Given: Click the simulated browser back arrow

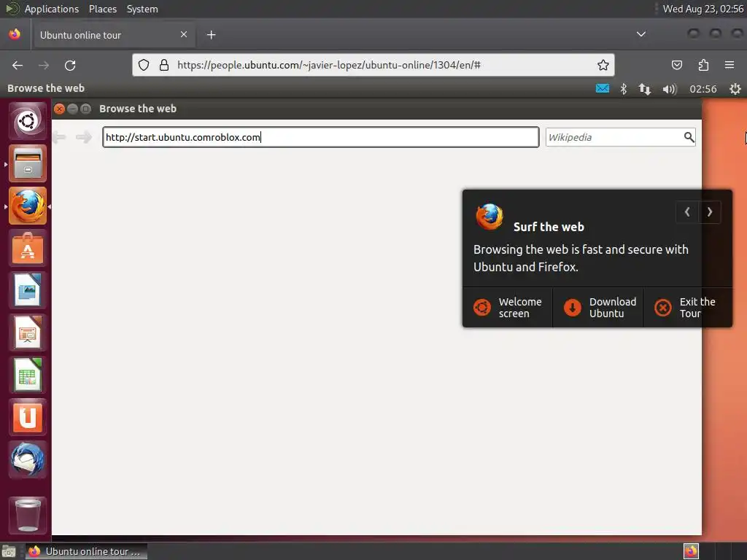Looking at the screenshot, I should tap(59, 137).
